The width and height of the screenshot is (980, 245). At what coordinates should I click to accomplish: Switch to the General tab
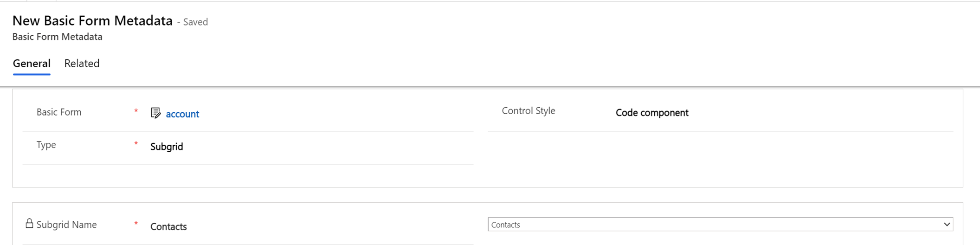tap(32, 64)
